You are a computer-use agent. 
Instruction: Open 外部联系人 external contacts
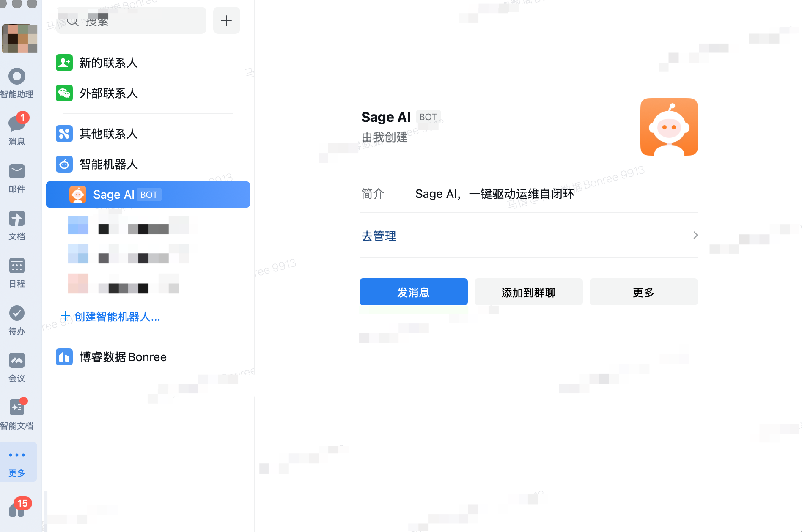pyautogui.click(x=148, y=93)
